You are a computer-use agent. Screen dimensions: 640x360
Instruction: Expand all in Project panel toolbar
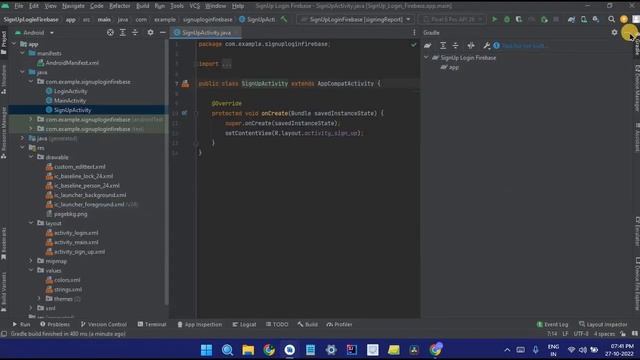pos(122,32)
